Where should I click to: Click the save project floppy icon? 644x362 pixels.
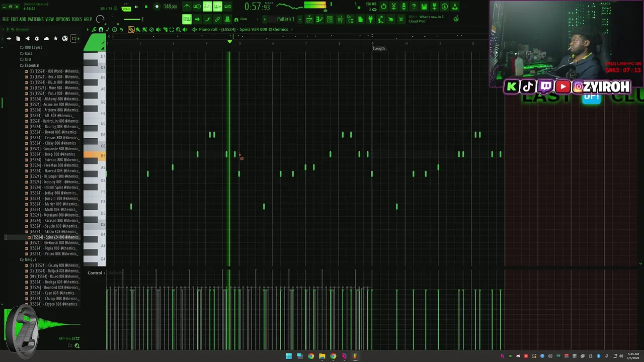[x=424, y=7]
